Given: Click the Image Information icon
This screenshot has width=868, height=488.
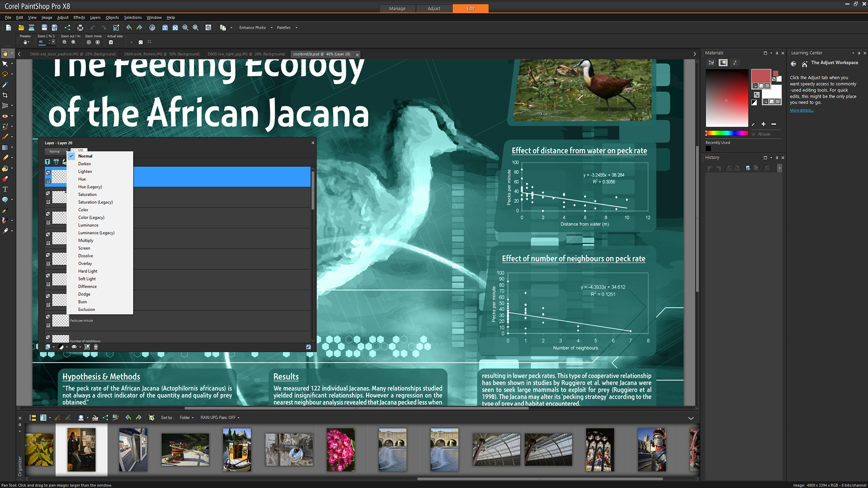Looking at the screenshot, I should pyautogui.click(x=152, y=28).
